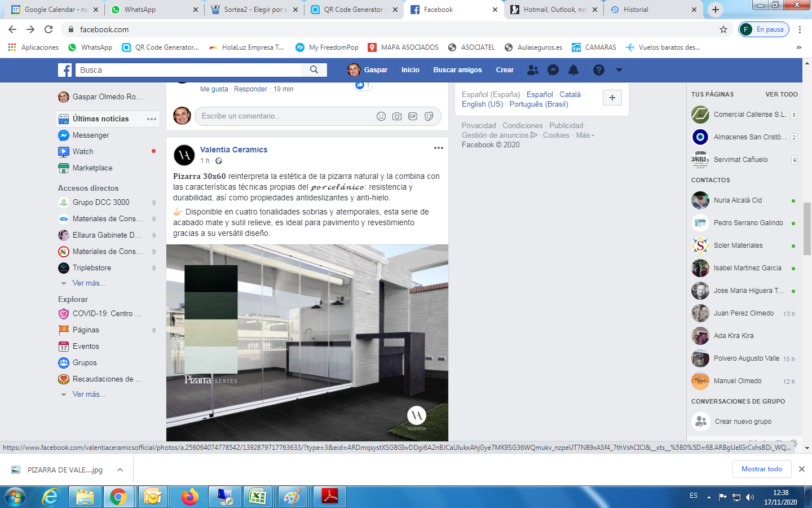The height and width of the screenshot is (508, 812).
Task: Click the emoji icon in comment box
Action: click(x=381, y=116)
